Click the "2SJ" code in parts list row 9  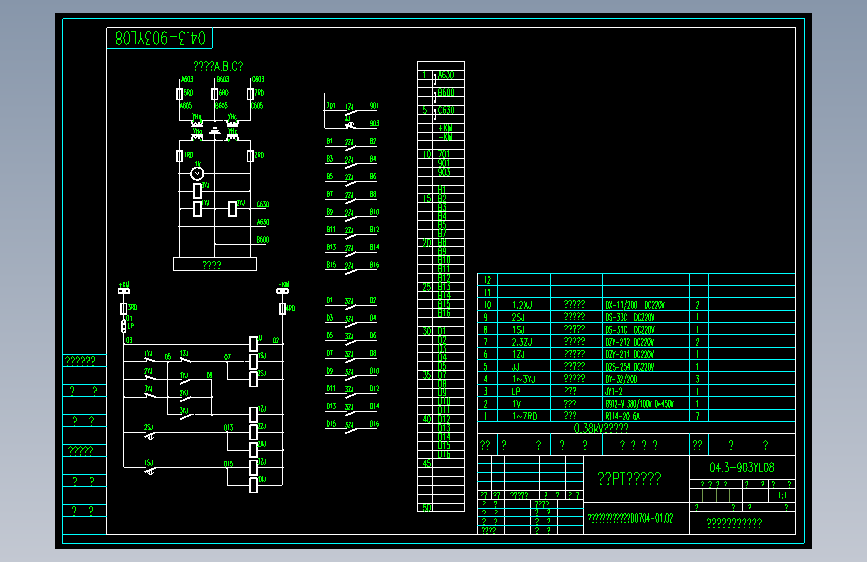click(518, 317)
